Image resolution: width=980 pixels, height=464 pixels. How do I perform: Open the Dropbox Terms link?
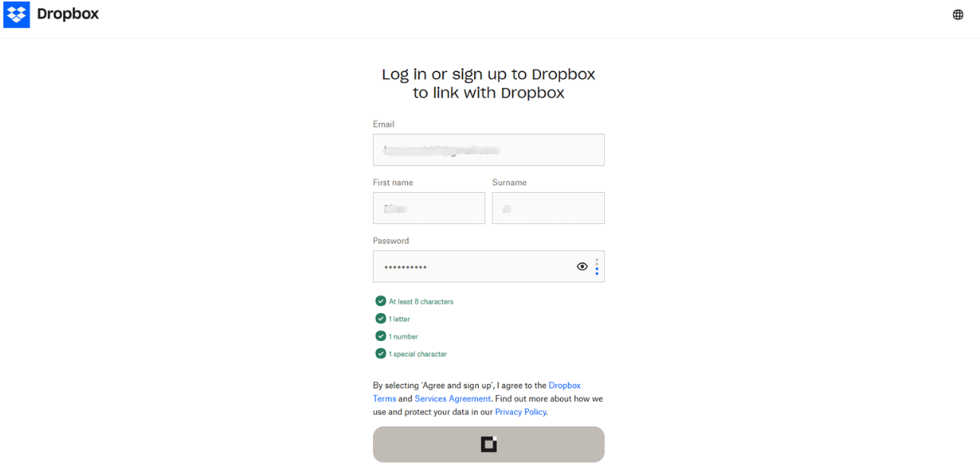(564, 385)
